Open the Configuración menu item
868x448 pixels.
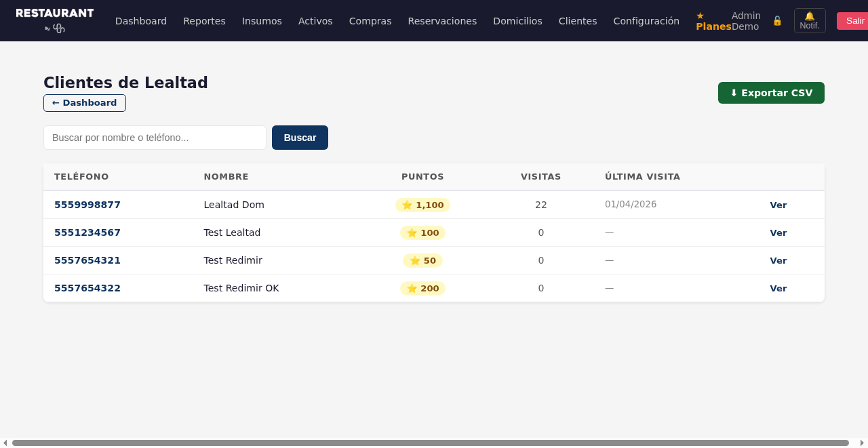646,21
